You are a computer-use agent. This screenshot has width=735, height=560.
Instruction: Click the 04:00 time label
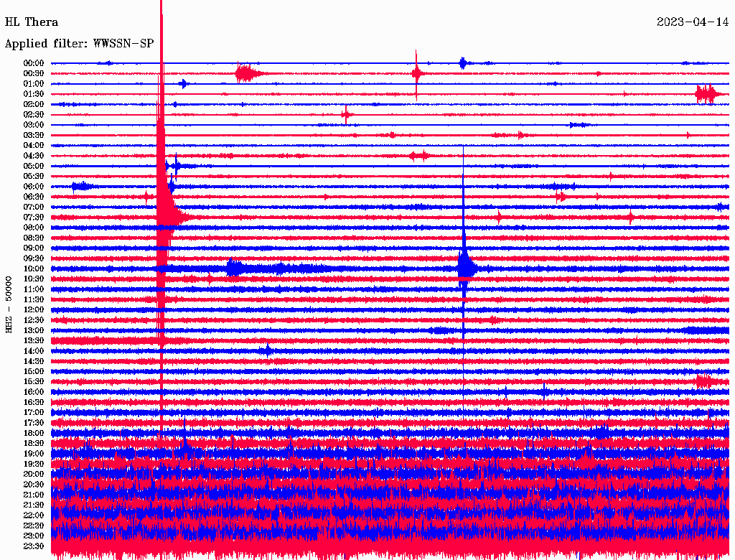(x=34, y=146)
